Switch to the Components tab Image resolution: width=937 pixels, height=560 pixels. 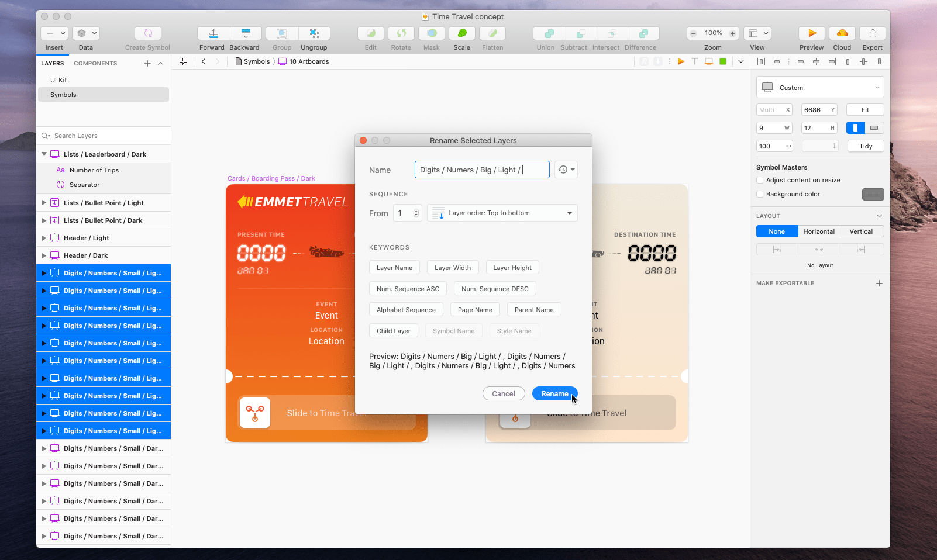click(x=95, y=63)
